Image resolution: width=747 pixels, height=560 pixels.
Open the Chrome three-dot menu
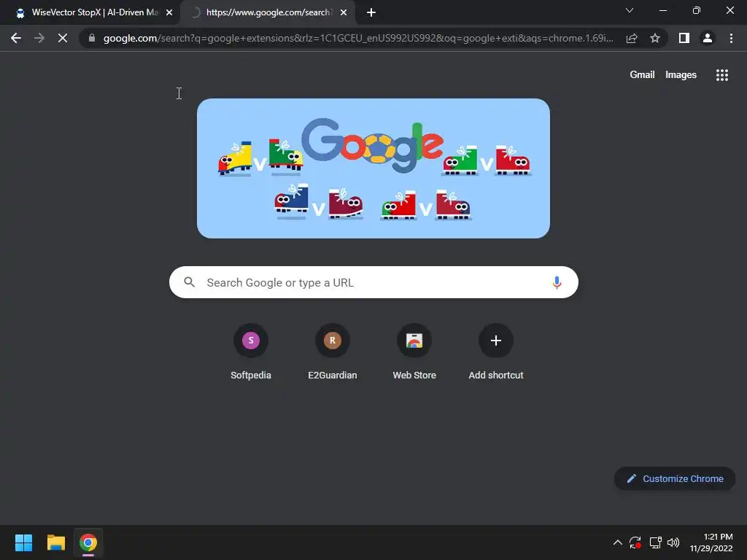tap(731, 38)
